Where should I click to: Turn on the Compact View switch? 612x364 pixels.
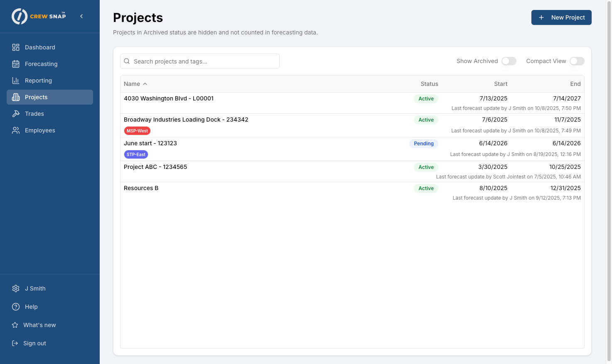coord(577,61)
